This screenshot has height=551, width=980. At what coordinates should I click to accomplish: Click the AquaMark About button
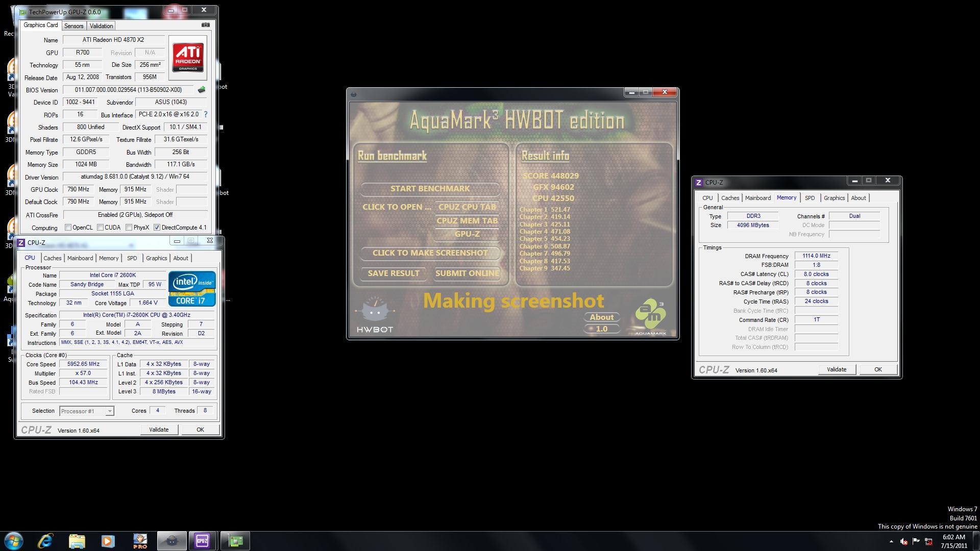click(x=602, y=317)
